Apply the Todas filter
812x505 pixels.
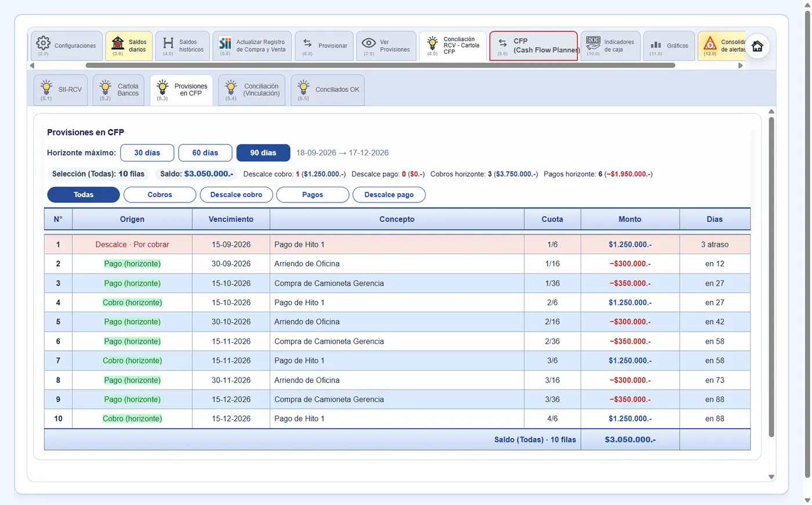pyautogui.click(x=84, y=195)
